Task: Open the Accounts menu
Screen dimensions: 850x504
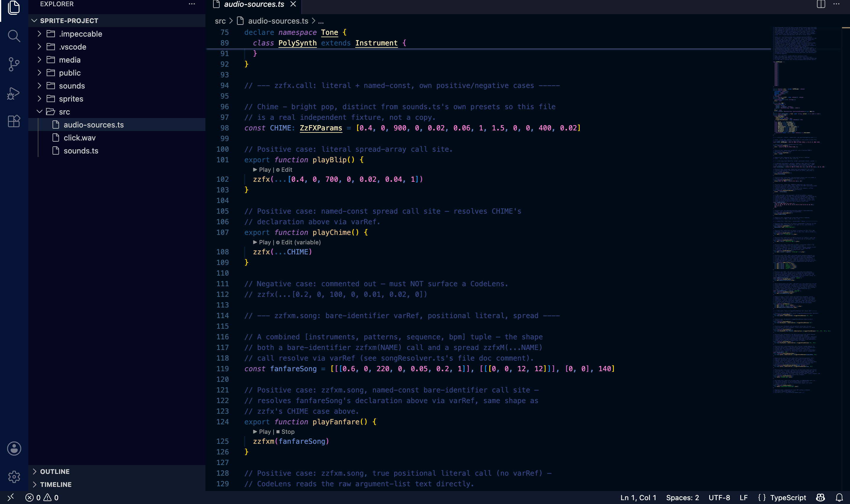Action: click(x=14, y=449)
